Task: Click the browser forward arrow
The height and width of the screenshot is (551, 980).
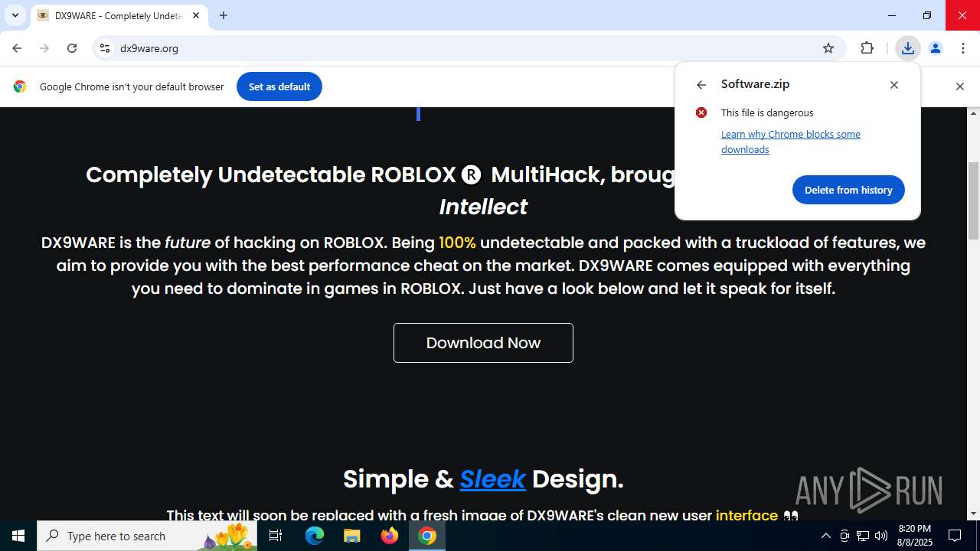Action: (44, 48)
